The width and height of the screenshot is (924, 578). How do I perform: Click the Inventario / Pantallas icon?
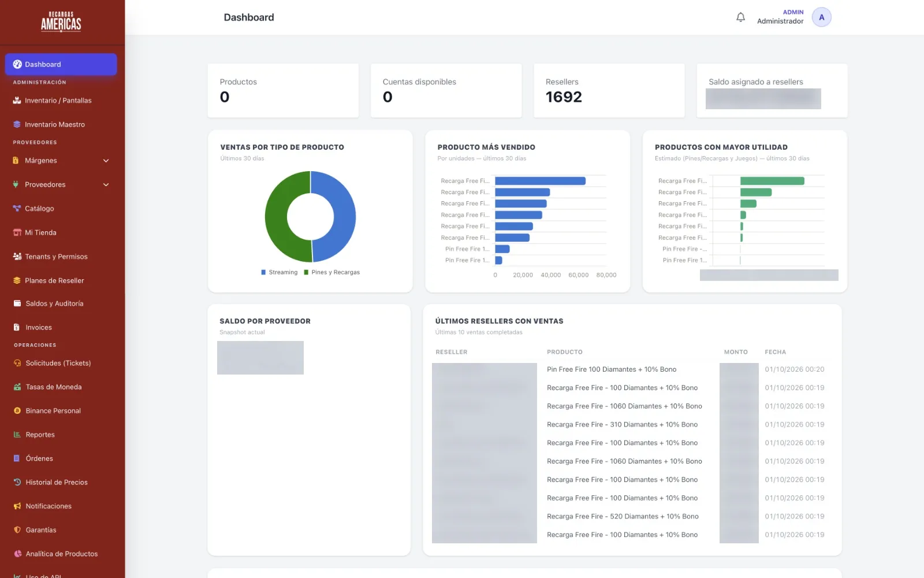tap(17, 101)
